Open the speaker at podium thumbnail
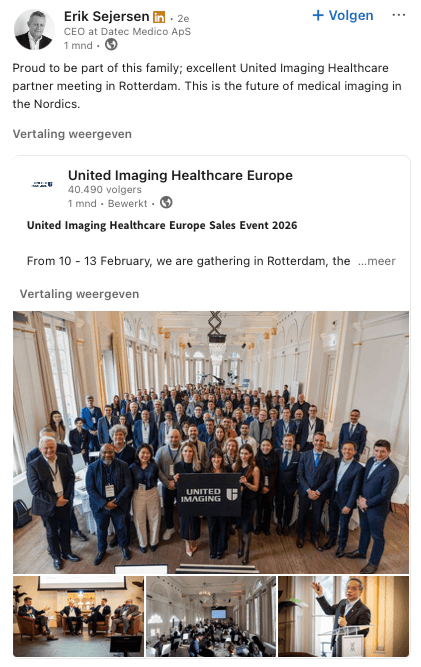This screenshot has height=667, width=421. click(x=344, y=616)
